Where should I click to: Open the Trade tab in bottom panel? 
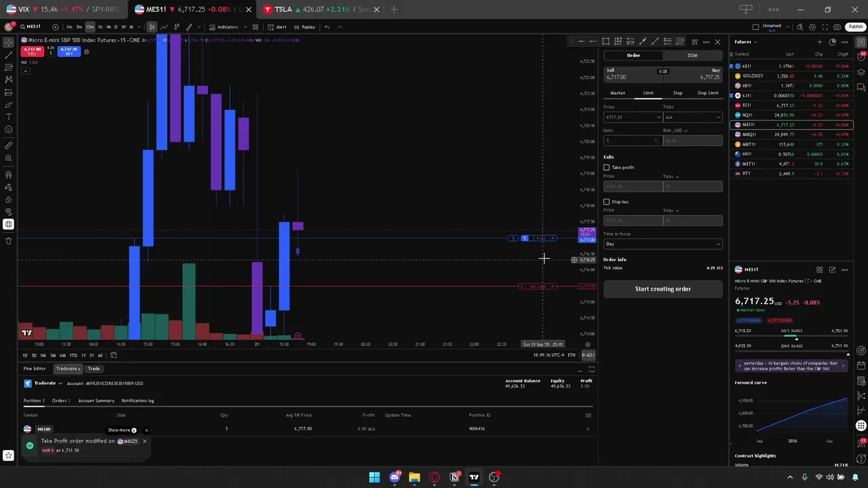pyautogui.click(x=94, y=369)
